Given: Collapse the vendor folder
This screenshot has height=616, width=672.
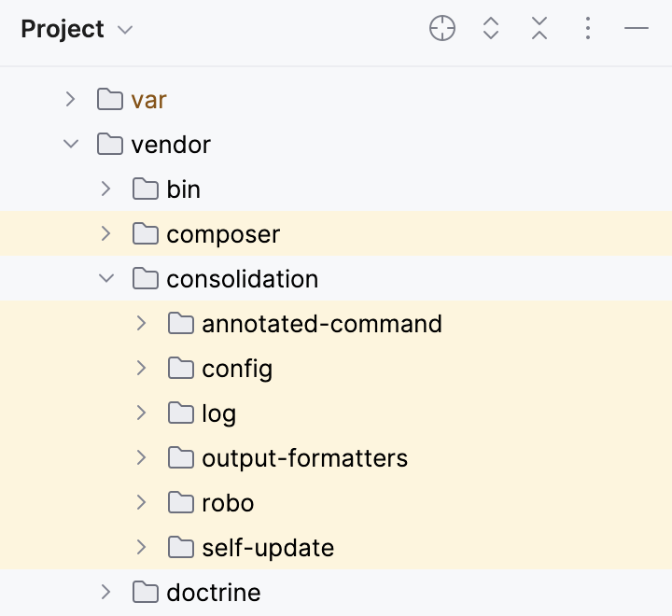Looking at the screenshot, I should [71, 145].
